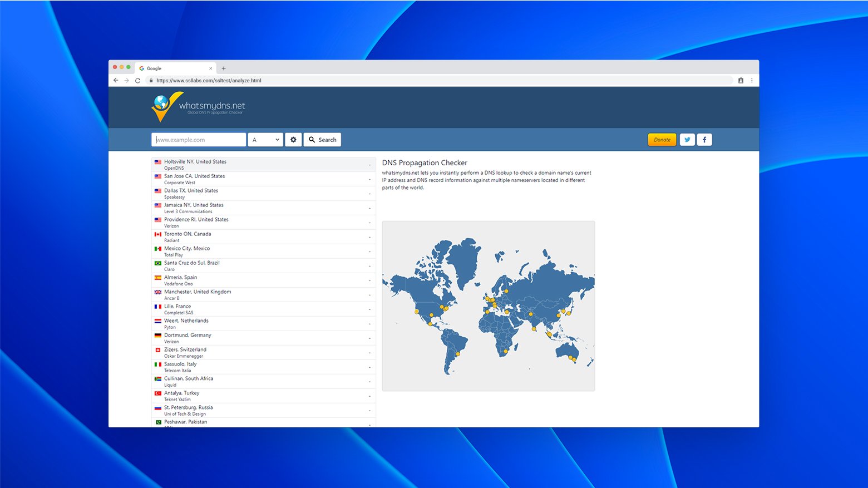Image resolution: width=868 pixels, height=488 pixels.
Task: Open the browser three-dot menu
Action: 752,81
